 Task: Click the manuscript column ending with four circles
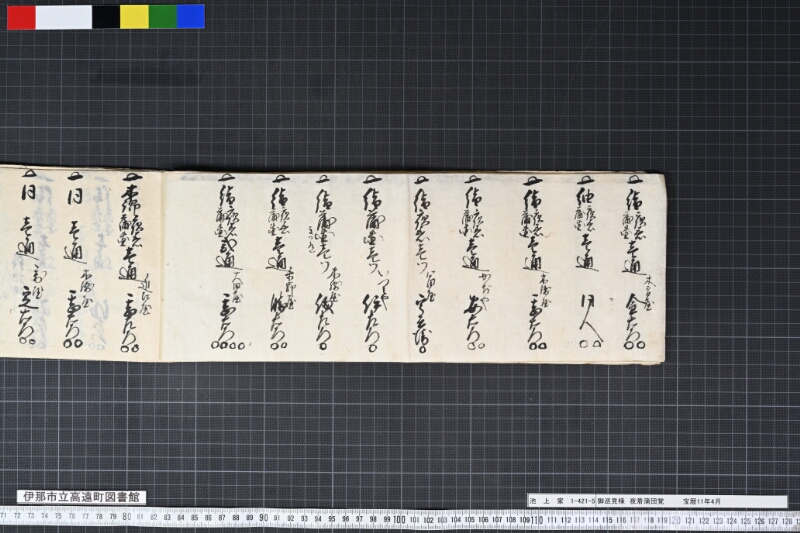228,263
